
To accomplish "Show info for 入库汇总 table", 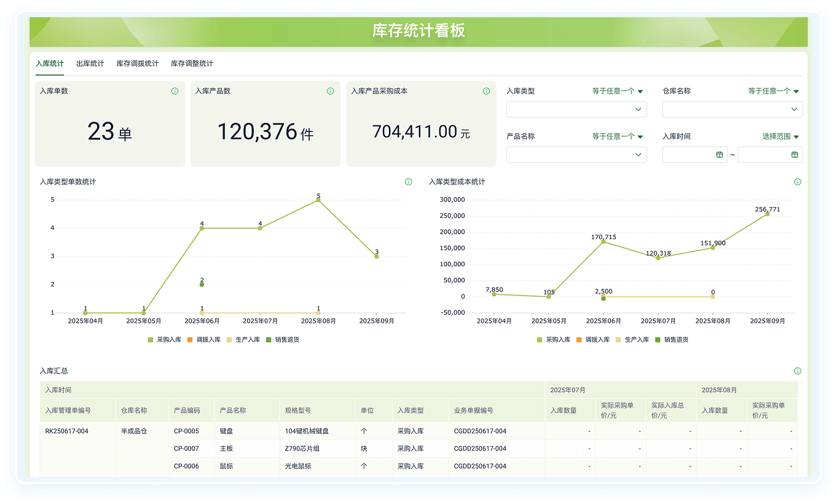I will coord(798,371).
